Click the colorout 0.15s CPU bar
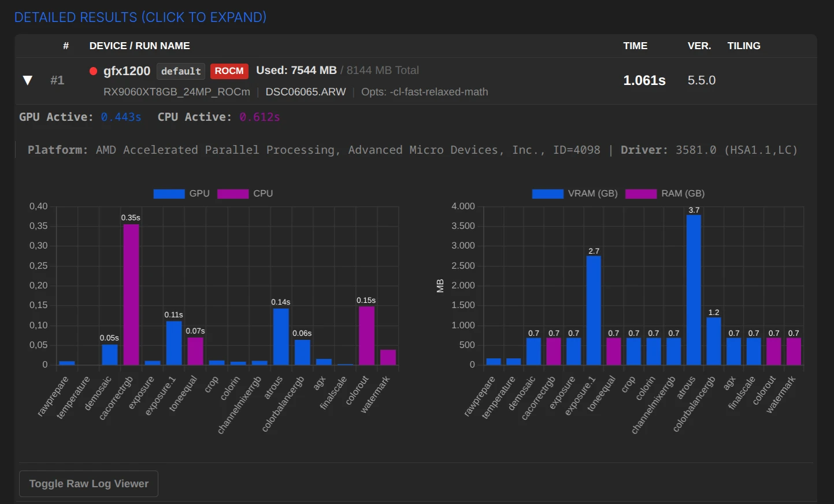The image size is (834, 504). point(366,335)
